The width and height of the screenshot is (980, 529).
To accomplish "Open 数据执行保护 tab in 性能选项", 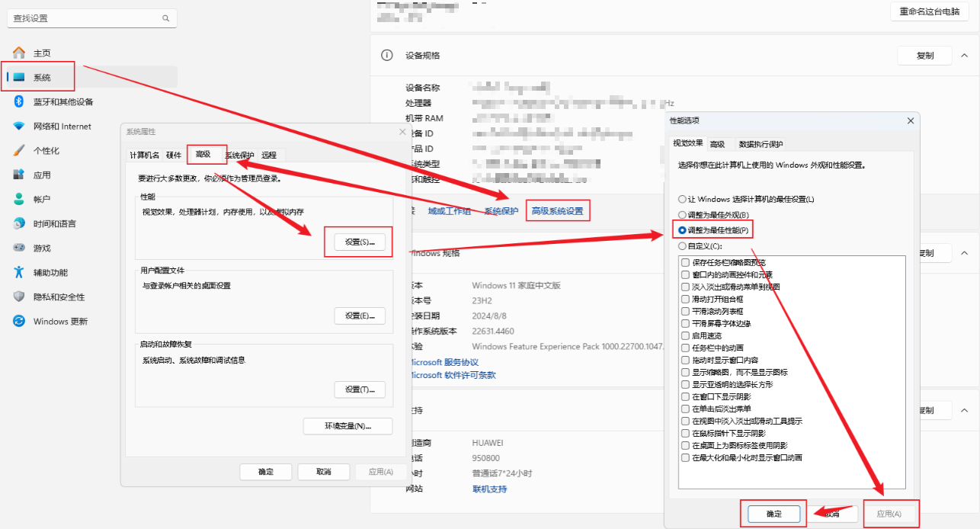I will [761, 144].
